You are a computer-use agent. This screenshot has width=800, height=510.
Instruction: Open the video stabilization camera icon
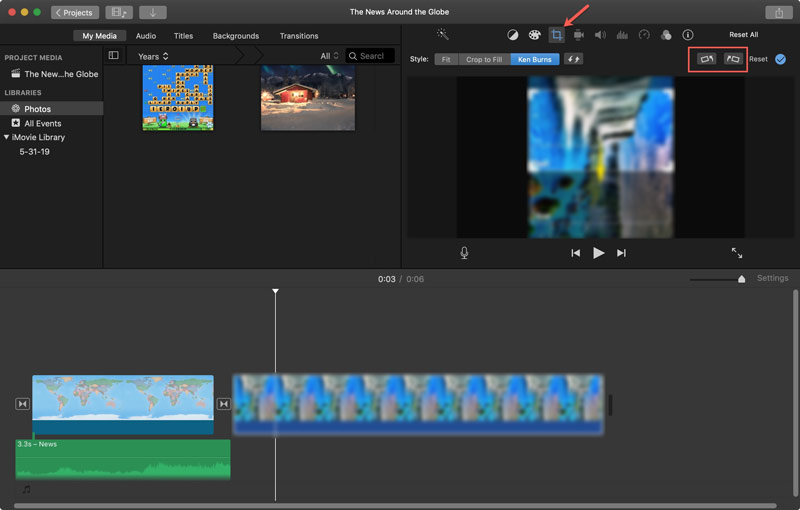pos(579,35)
